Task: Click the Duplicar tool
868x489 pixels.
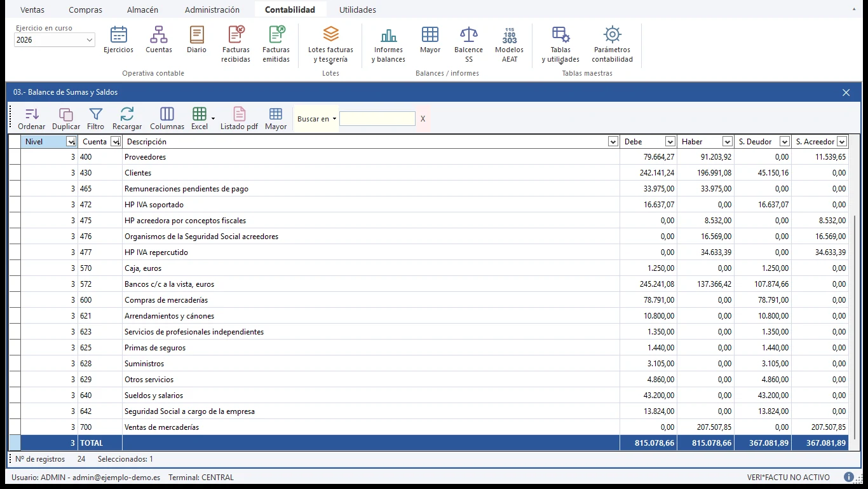Action: click(66, 119)
